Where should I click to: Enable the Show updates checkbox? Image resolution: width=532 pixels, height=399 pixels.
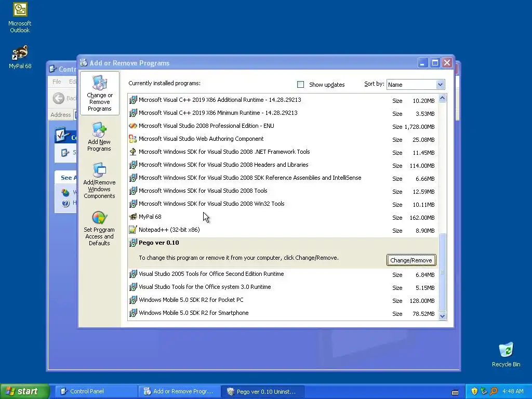[300, 85]
